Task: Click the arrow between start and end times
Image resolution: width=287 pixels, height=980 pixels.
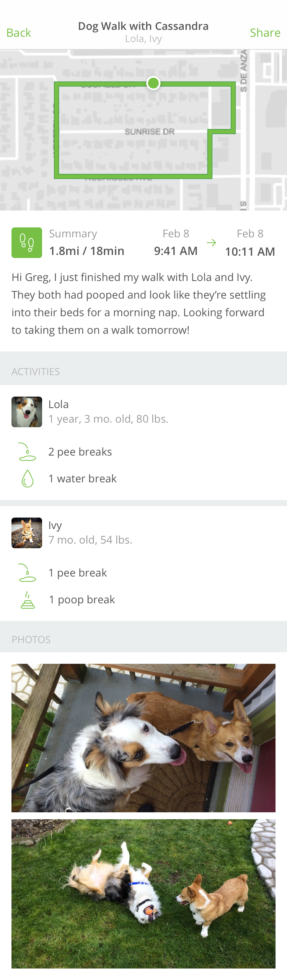Action: 211,243
